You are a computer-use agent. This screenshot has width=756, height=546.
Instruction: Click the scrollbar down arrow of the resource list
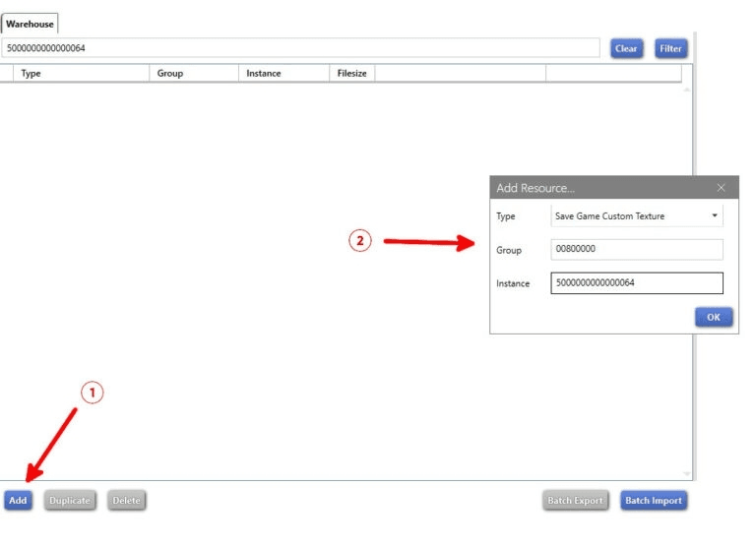(687, 474)
